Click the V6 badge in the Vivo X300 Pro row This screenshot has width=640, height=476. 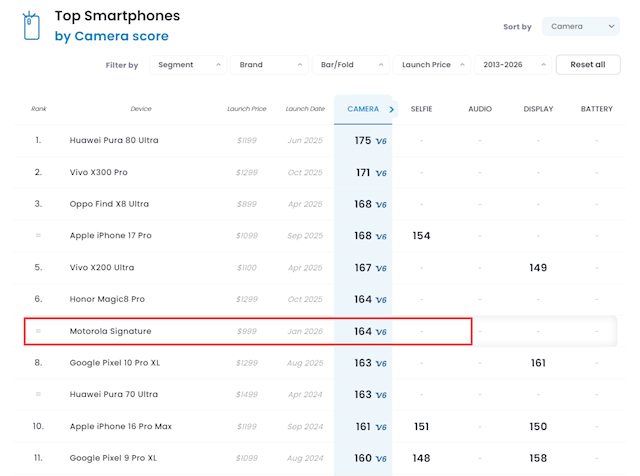tap(380, 173)
